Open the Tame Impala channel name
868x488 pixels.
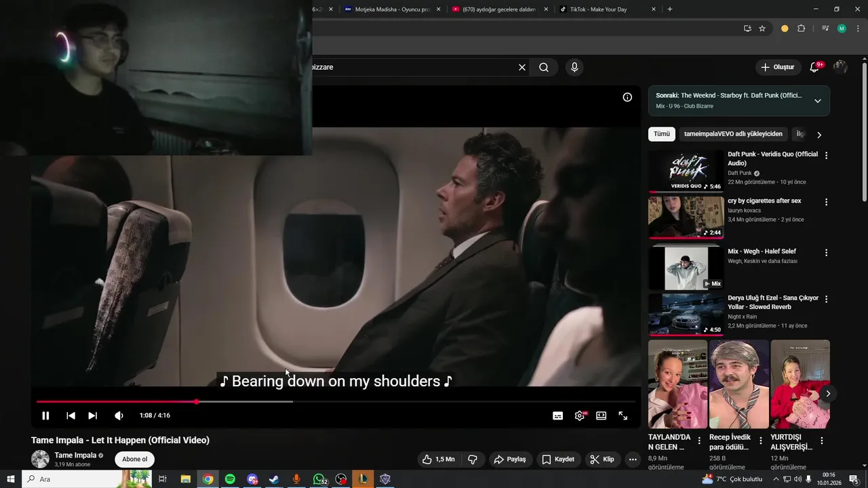(75, 455)
